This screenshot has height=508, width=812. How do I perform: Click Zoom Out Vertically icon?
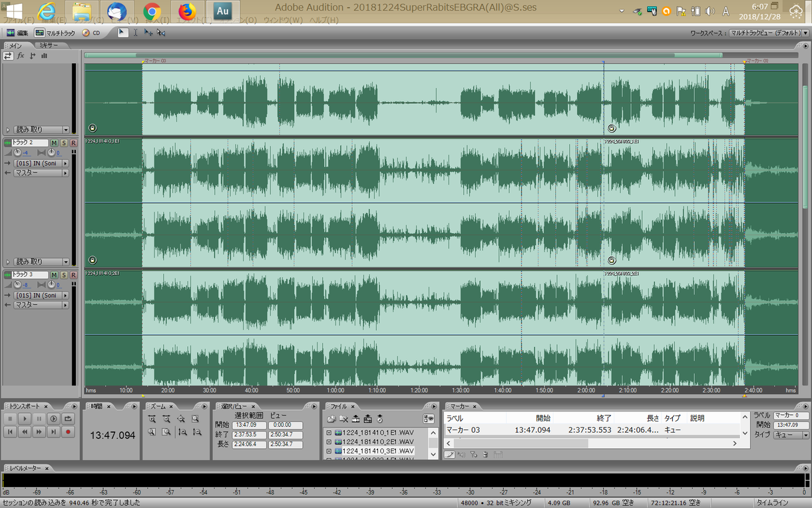coord(197,432)
